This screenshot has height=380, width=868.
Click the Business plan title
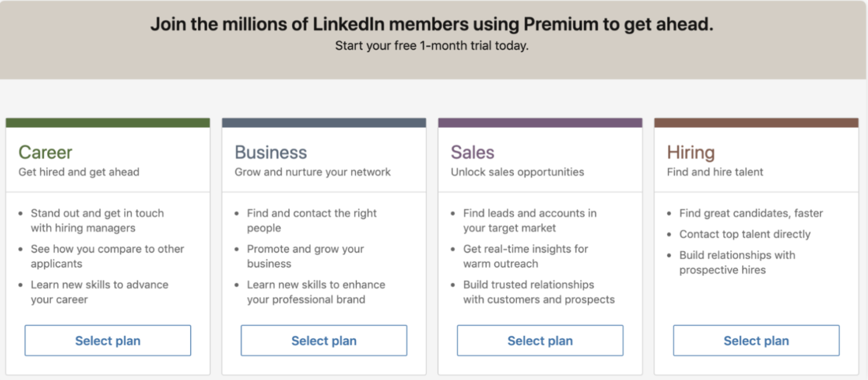pos(271,152)
